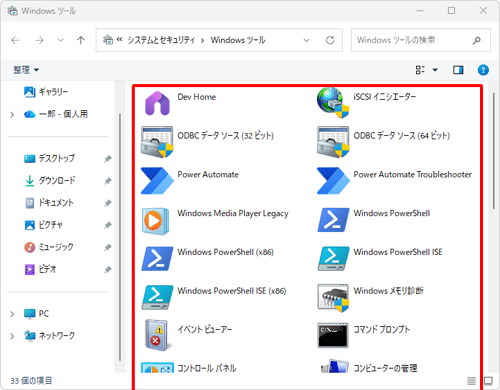The image size is (500, 390).
Task: Open コマンド プロンプト icon
Action: click(333, 335)
